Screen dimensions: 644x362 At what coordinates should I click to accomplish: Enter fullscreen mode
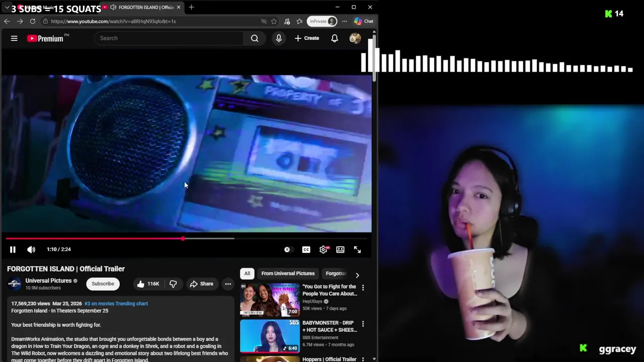pos(357,249)
